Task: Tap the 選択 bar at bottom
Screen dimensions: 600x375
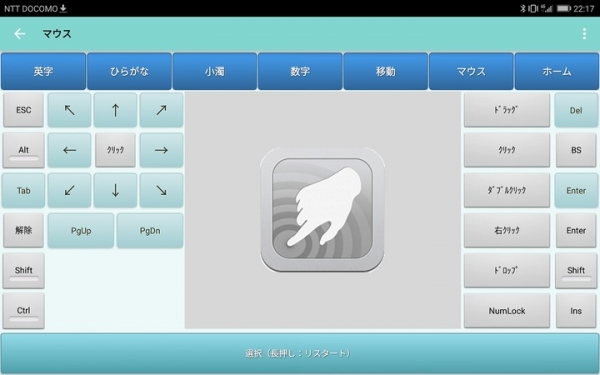Action: tap(299, 353)
